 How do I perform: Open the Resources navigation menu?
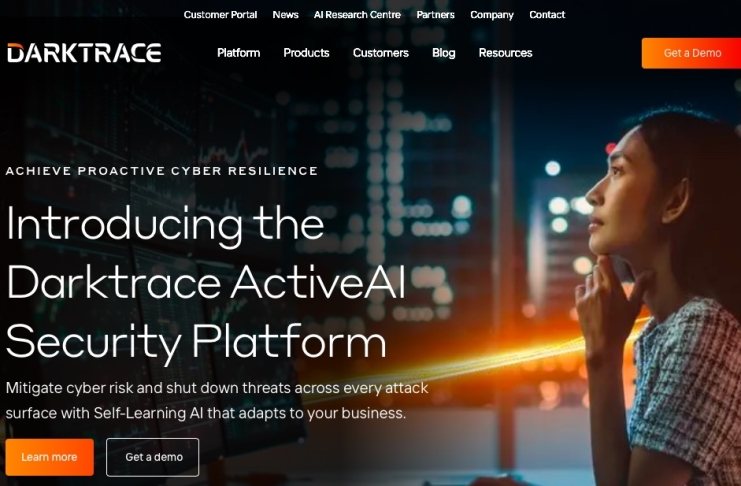pyautogui.click(x=505, y=53)
